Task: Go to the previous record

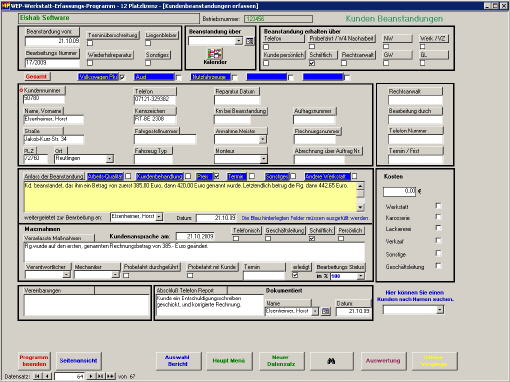Action: pyautogui.click(x=48, y=376)
